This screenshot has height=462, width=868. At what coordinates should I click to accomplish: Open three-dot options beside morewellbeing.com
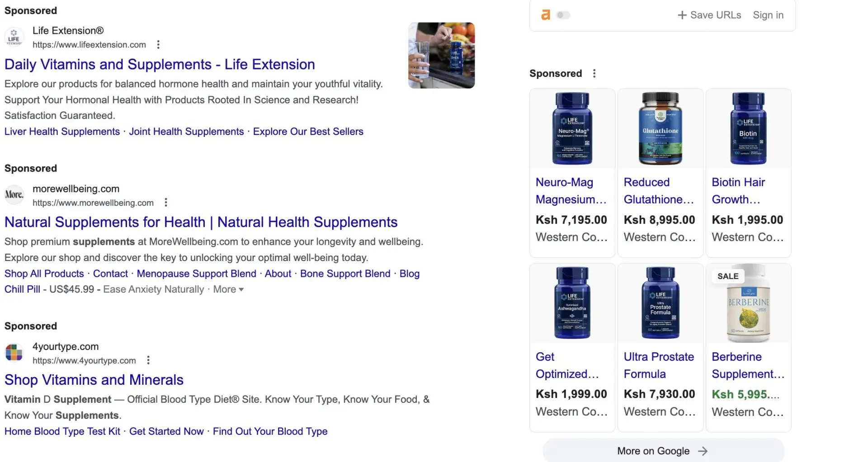(x=165, y=202)
